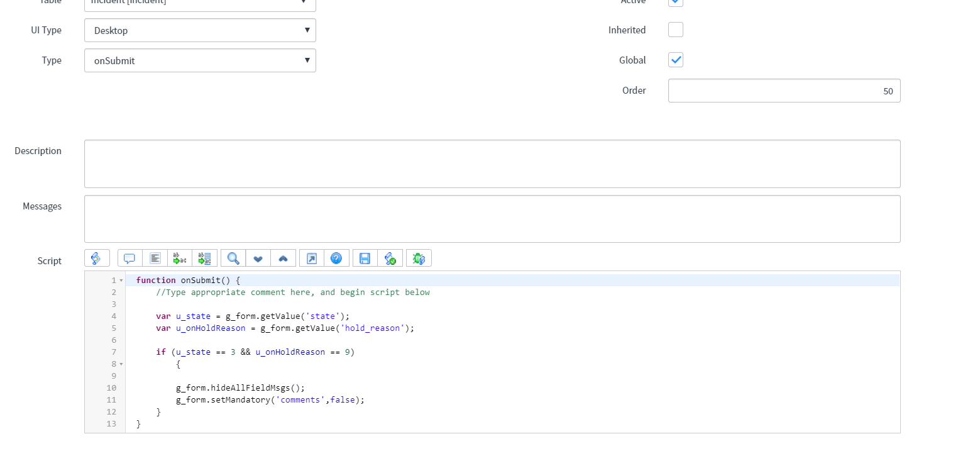
Task: Click 'var u_state' code line
Action: coord(253,316)
